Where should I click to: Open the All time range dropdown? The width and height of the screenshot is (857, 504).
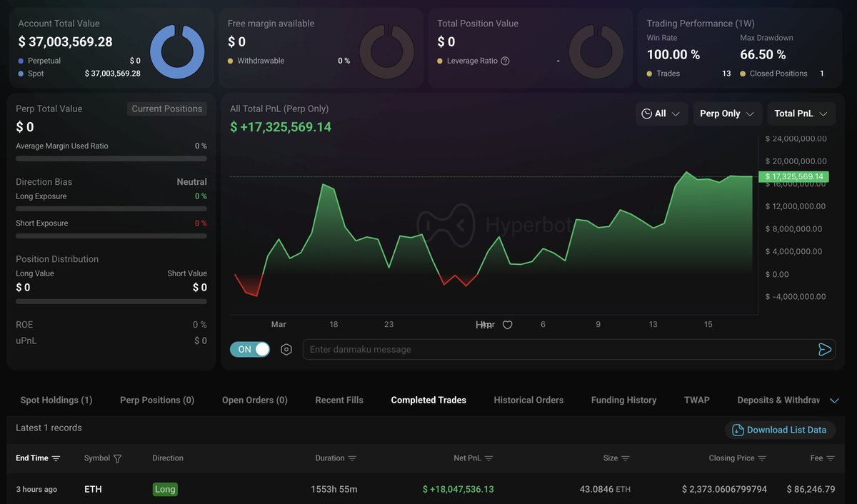[661, 114]
